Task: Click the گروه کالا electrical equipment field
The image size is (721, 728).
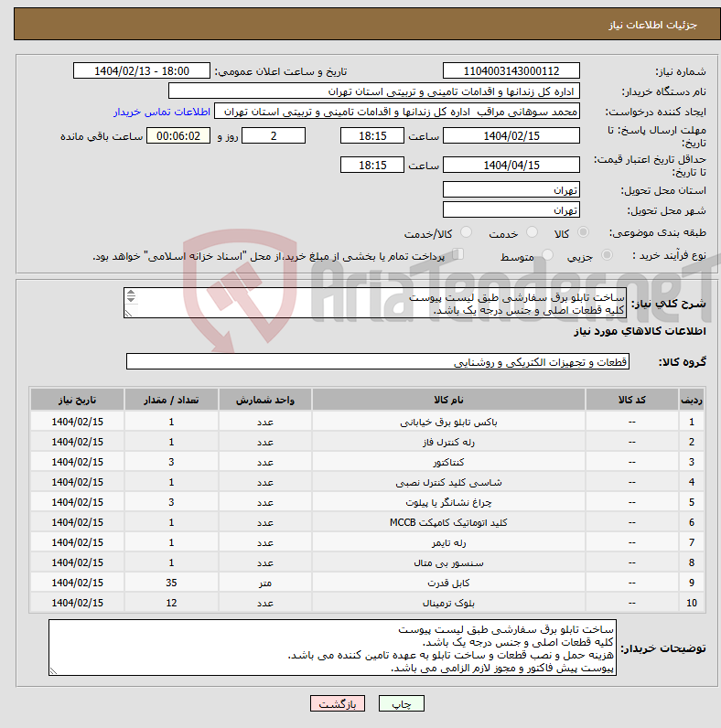Action: [378, 361]
